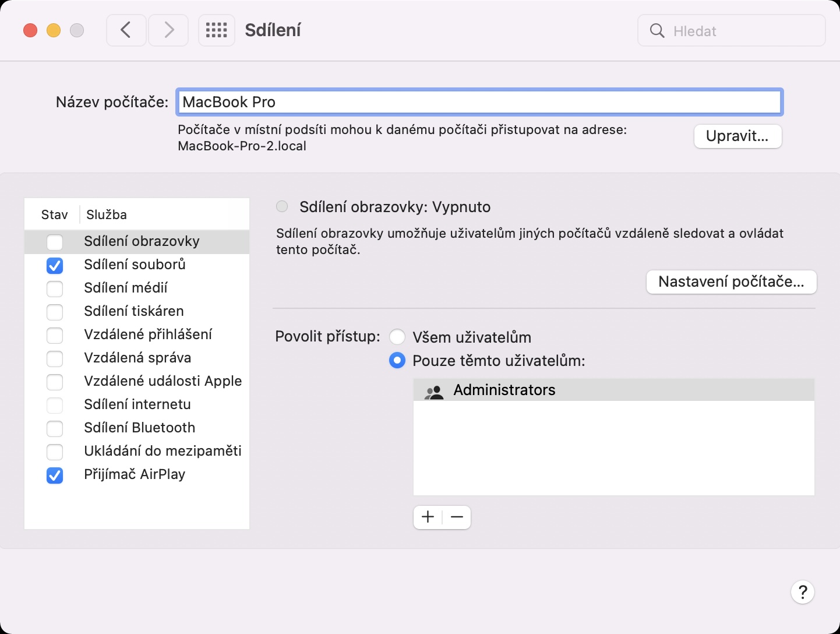Add a user with the plus button

tap(428, 517)
